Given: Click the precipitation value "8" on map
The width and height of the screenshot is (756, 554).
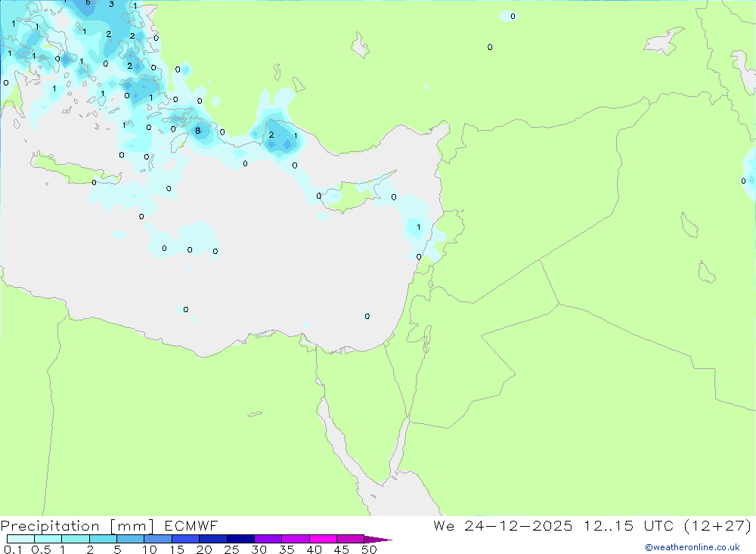Looking at the screenshot, I should [x=197, y=131].
